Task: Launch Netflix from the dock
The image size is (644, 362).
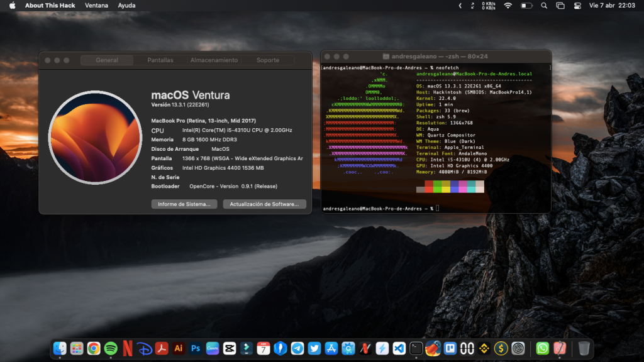Action: (128, 348)
